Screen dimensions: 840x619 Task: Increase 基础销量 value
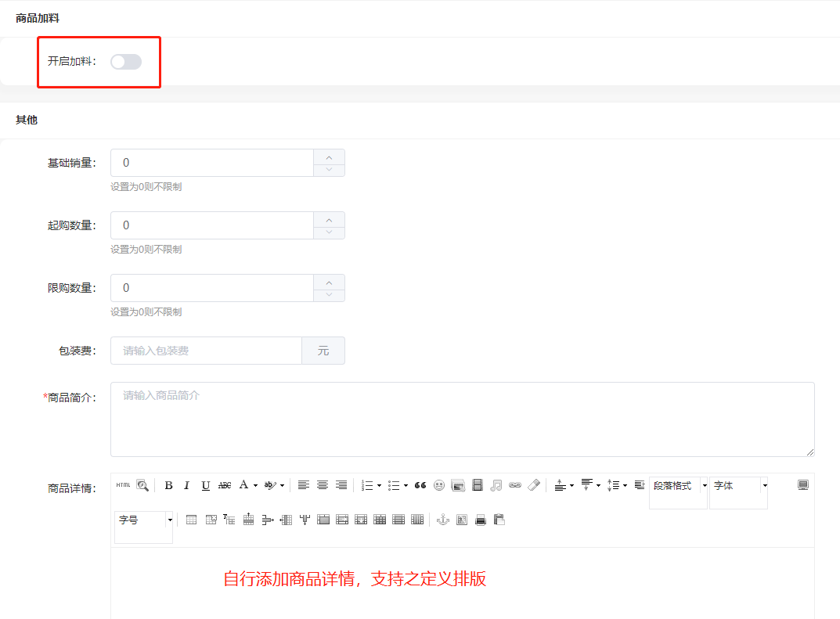click(x=329, y=157)
